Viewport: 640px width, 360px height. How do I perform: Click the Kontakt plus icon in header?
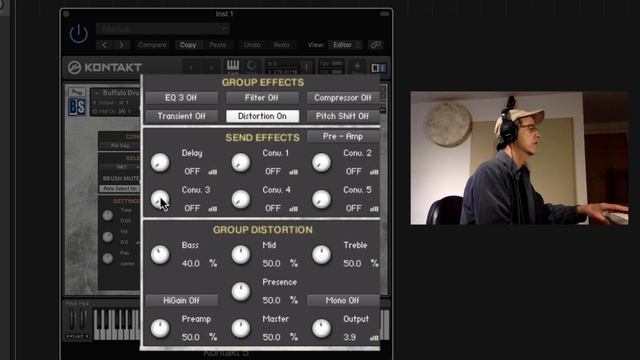[x=357, y=66]
